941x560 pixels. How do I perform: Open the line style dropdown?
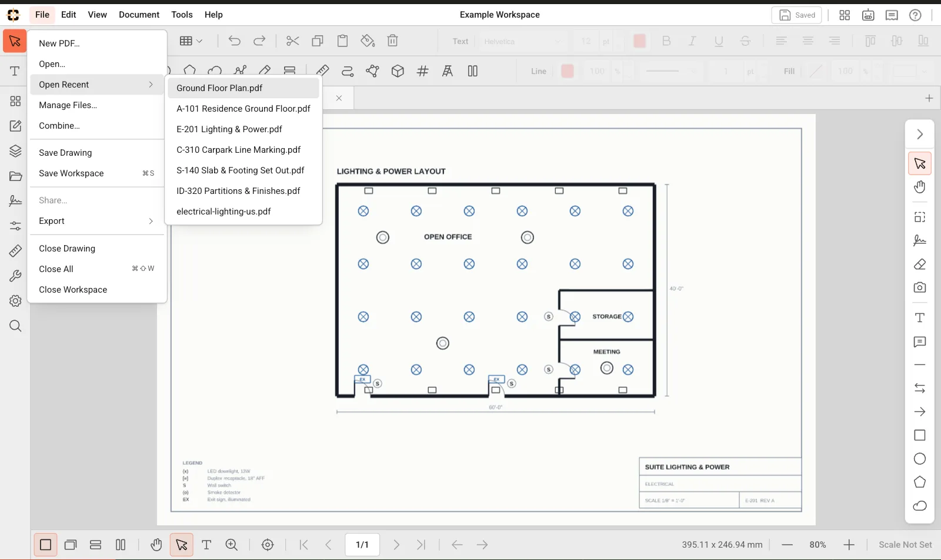[x=670, y=71]
